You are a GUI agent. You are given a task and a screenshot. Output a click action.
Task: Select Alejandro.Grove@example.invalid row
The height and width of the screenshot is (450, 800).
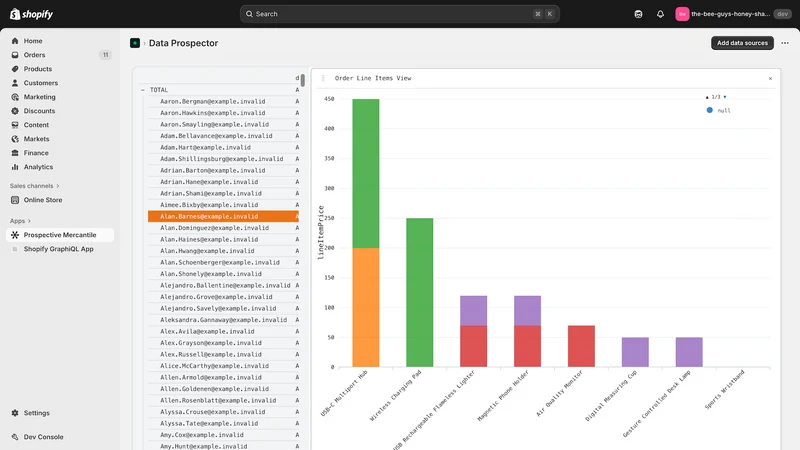point(223,297)
